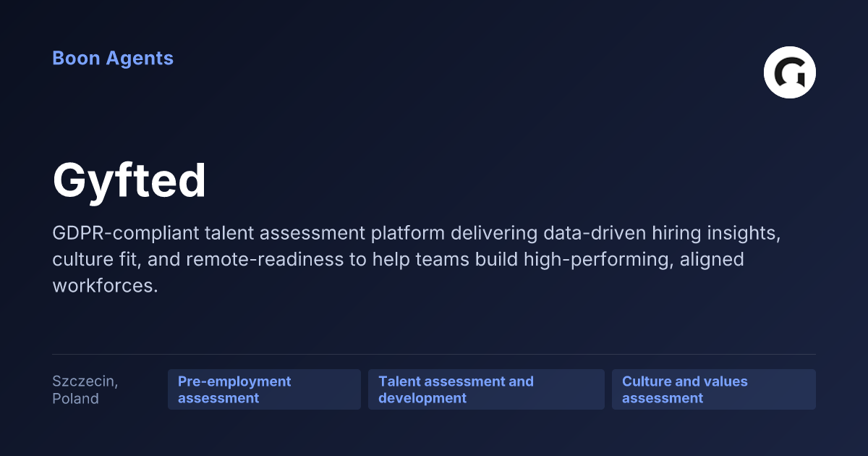Click the Pre-employment assessment tag
Image resolution: width=868 pixels, height=456 pixels.
coord(264,389)
